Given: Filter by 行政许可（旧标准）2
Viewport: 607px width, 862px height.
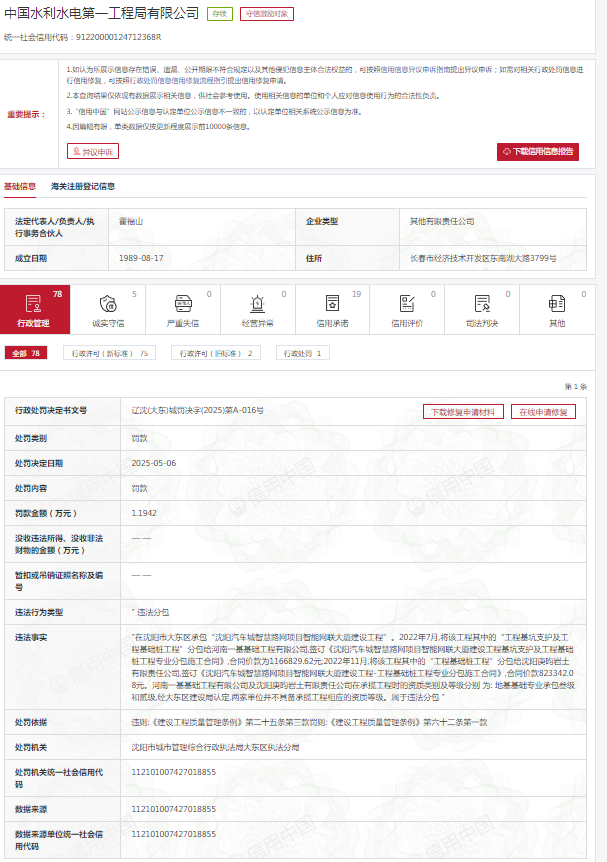Looking at the screenshot, I should [216, 353].
